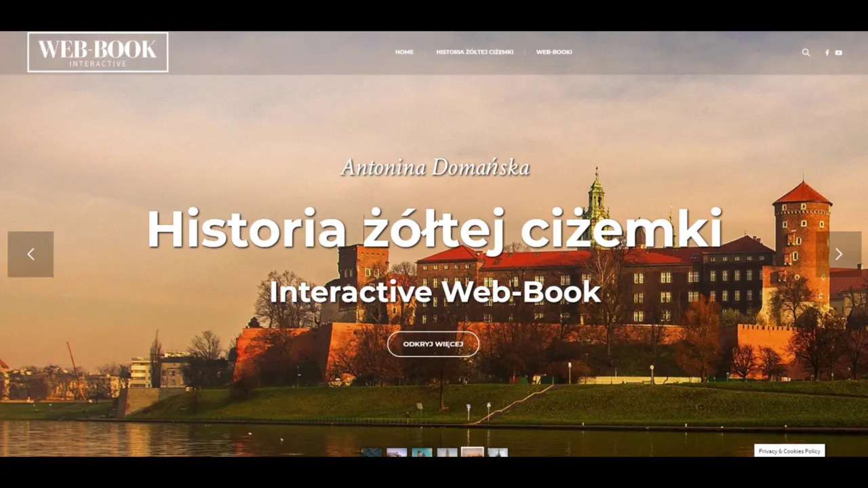Open the search magnifier icon
Screen dimensions: 868x488
pyautogui.click(x=806, y=52)
